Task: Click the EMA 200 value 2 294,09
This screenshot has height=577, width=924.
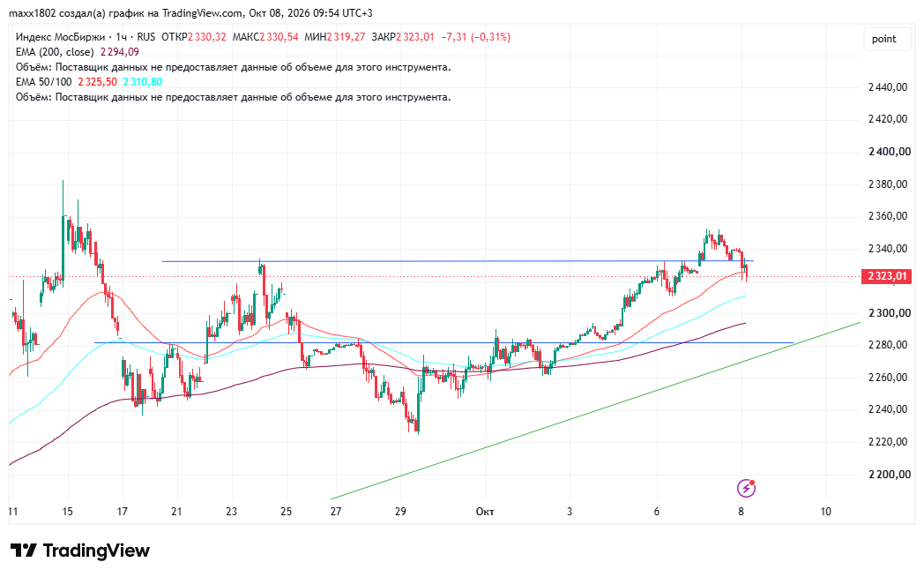Action: tap(120, 52)
